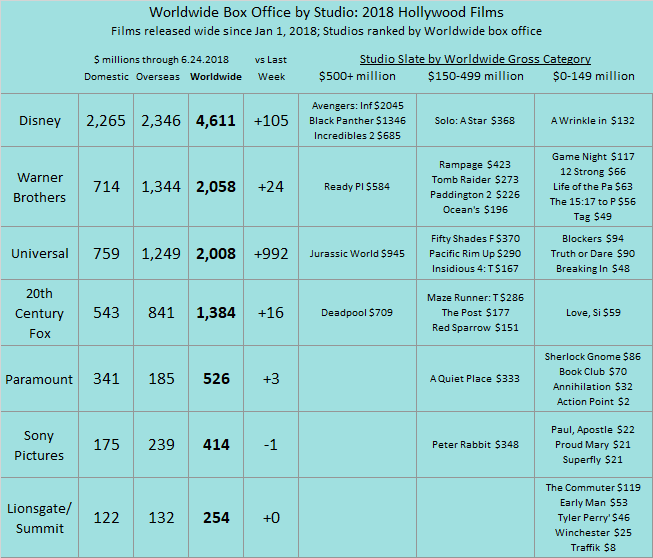This screenshot has height=558, width=653.
Task: Select Warner Brothers domestic value 714
Action: [x=106, y=187]
